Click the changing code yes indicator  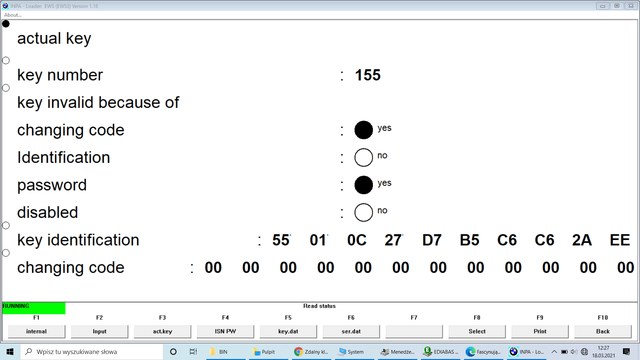tap(363, 130)
